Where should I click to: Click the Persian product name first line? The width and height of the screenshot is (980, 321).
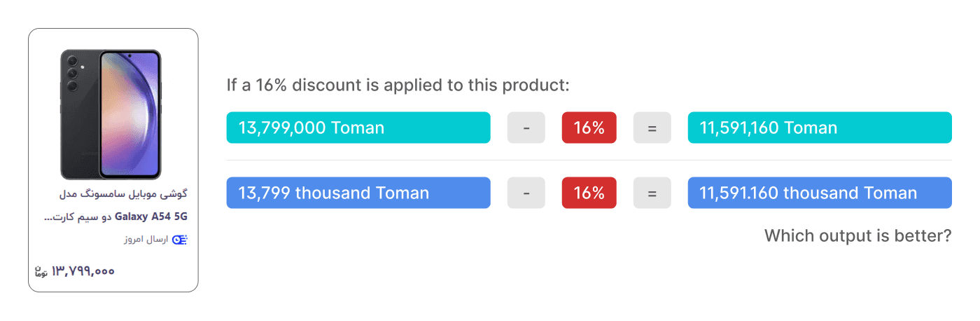(x=122, y=193)
